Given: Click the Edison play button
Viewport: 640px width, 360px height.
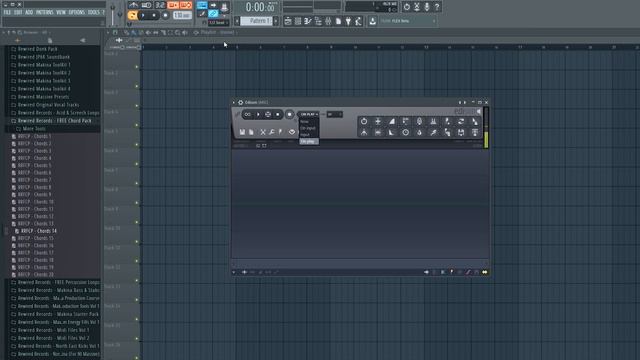Looking at the screenshot, I should 258,115.
